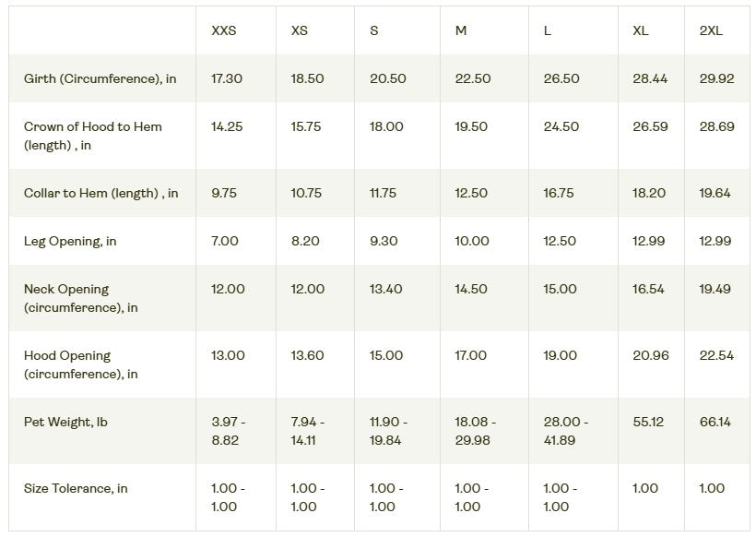Click the Collar to Hem (length) label
Screen dimensions: 756x537
click(x=101, y=193)
